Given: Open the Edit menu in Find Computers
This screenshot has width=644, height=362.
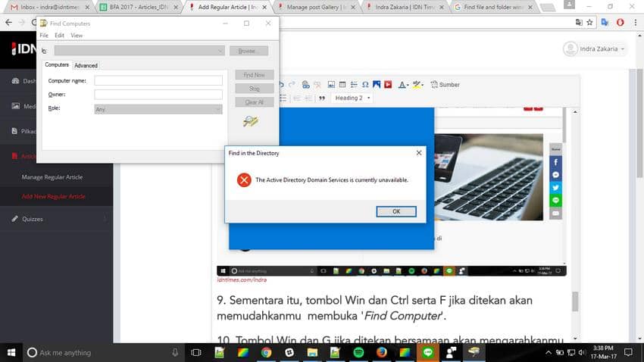Looking at the screenshot, I should click(x=59, y=36).
